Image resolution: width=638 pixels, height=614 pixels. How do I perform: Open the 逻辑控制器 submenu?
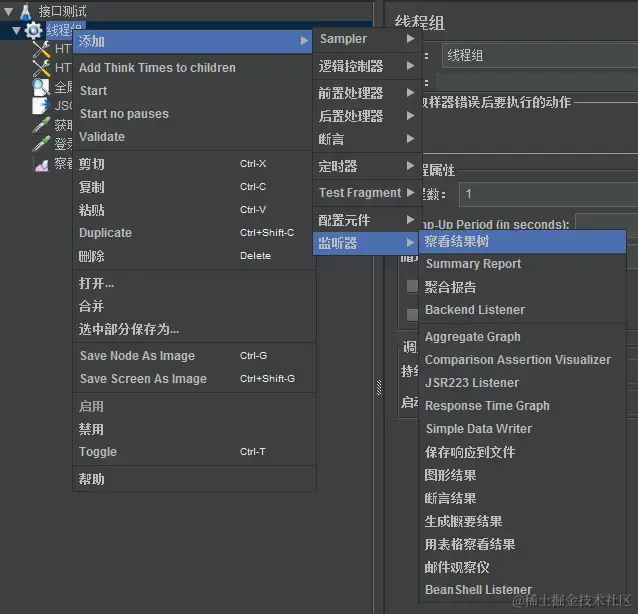point(367,66)
